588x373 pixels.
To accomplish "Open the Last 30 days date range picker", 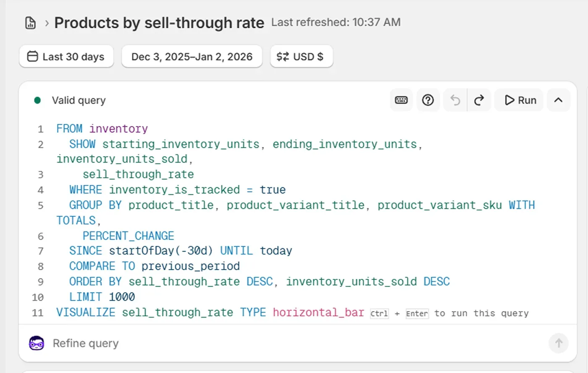I will (66, 56).
